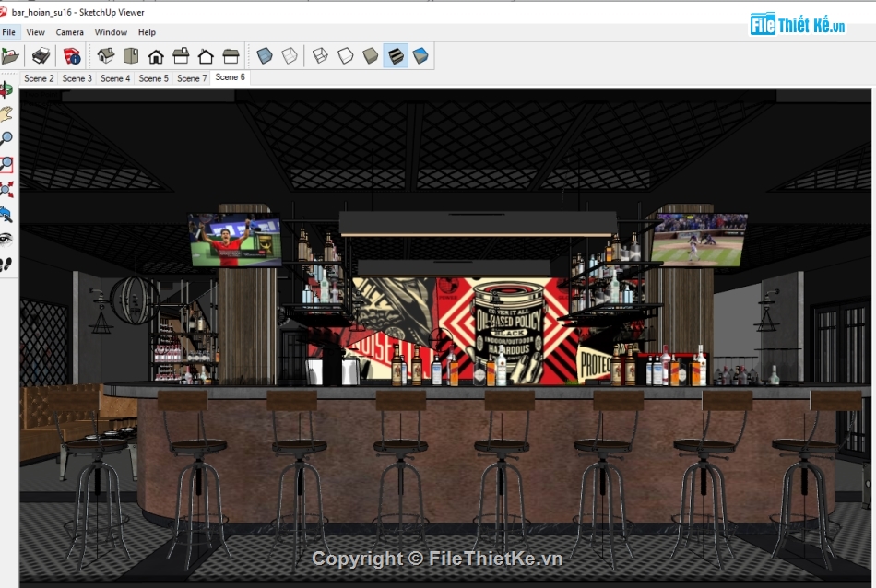Click the Previous view tool
Viewport: 876px width, 588px height.
pos(6,215)
